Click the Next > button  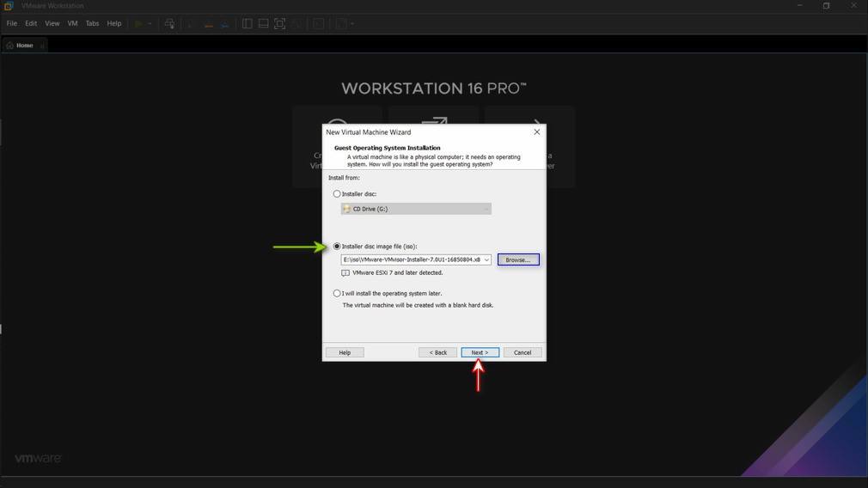(480, 352)
